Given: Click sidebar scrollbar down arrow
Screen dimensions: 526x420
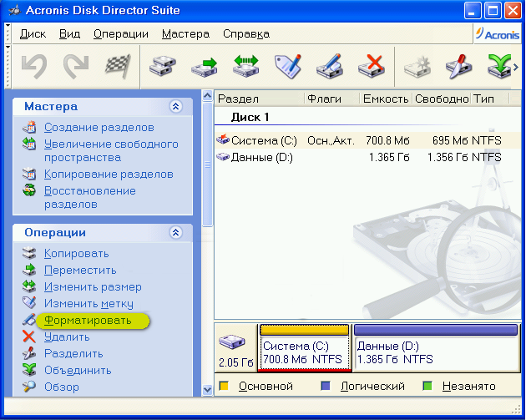Looking at the screenshot, I should 208,390.
